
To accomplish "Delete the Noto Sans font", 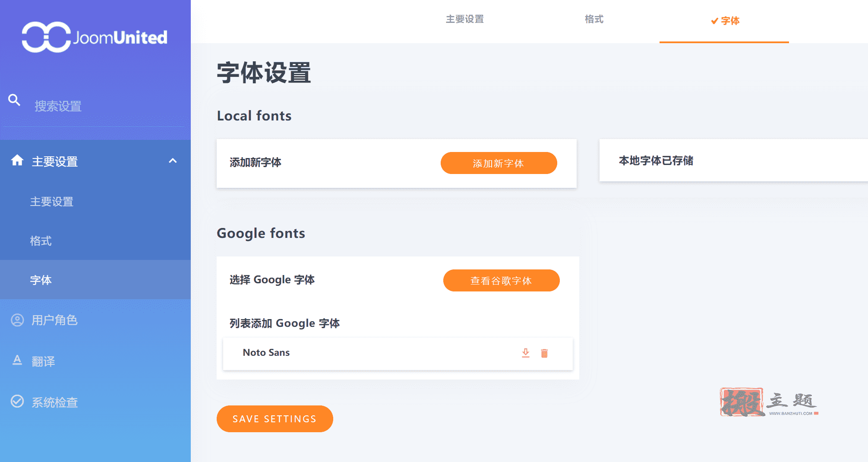I will (544, 353).
